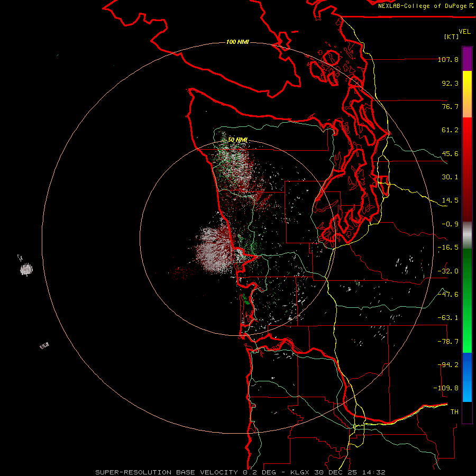Click the -16.5 velocity scale value
Viewport: 476px width, 476px height.
click(x=448, y=248)
